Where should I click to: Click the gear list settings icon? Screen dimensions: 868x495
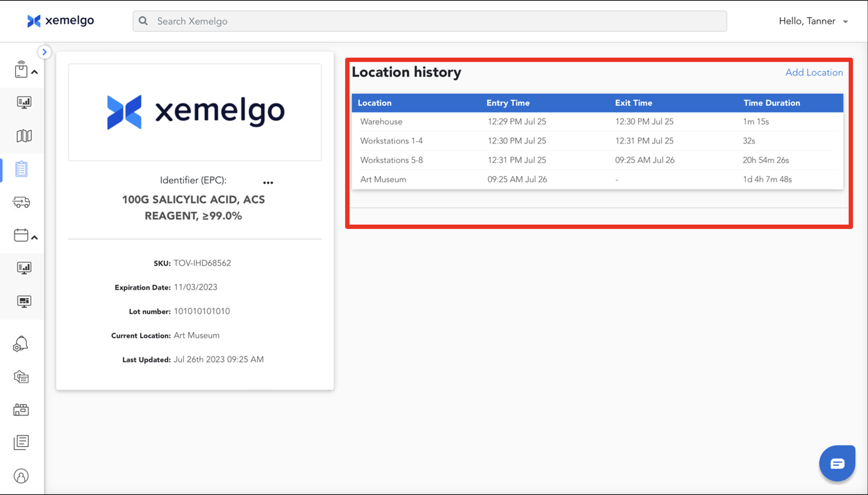point(21,377)
